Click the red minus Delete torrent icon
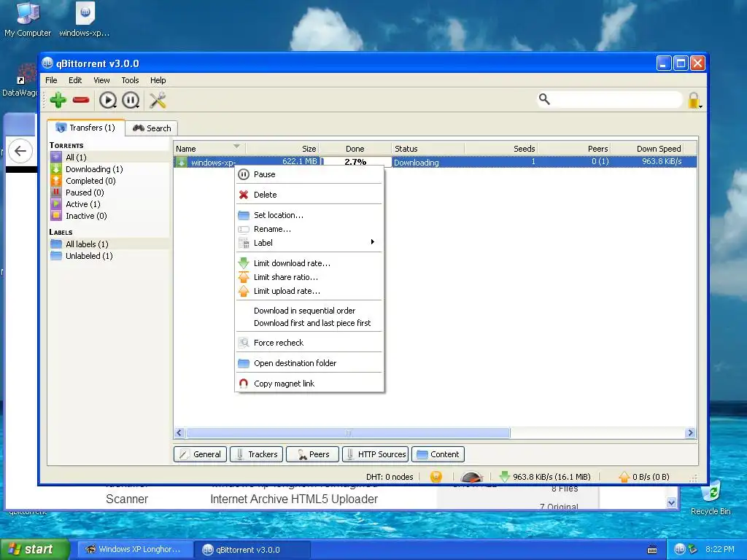The image size is (747, 560). click(x=81, y=100)
